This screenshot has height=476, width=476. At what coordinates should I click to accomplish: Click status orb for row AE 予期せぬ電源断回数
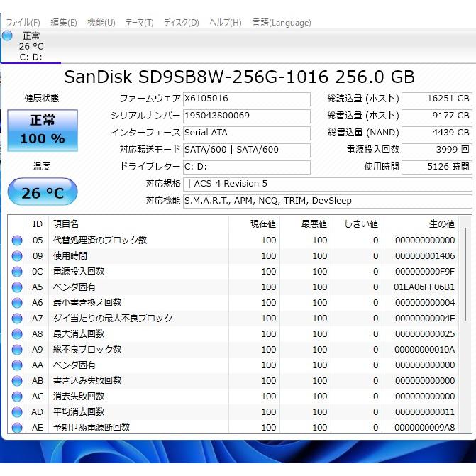(x=17, y=428)
